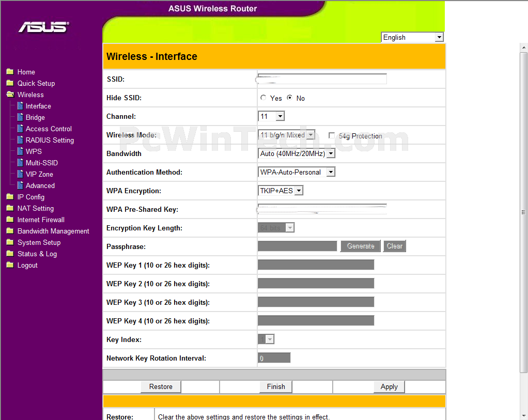
Task: Open the Advanced wireless page
Action: coord(40,185)
